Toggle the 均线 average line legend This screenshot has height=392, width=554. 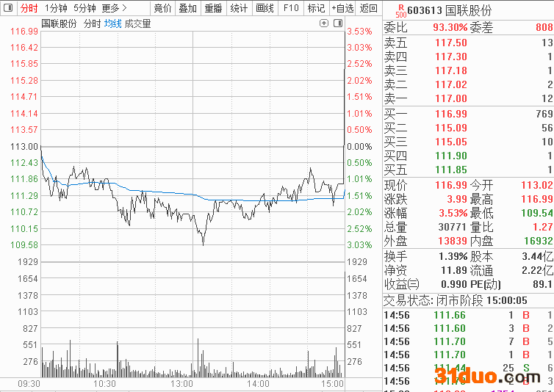pyautogui.click(x=112, y=23)
